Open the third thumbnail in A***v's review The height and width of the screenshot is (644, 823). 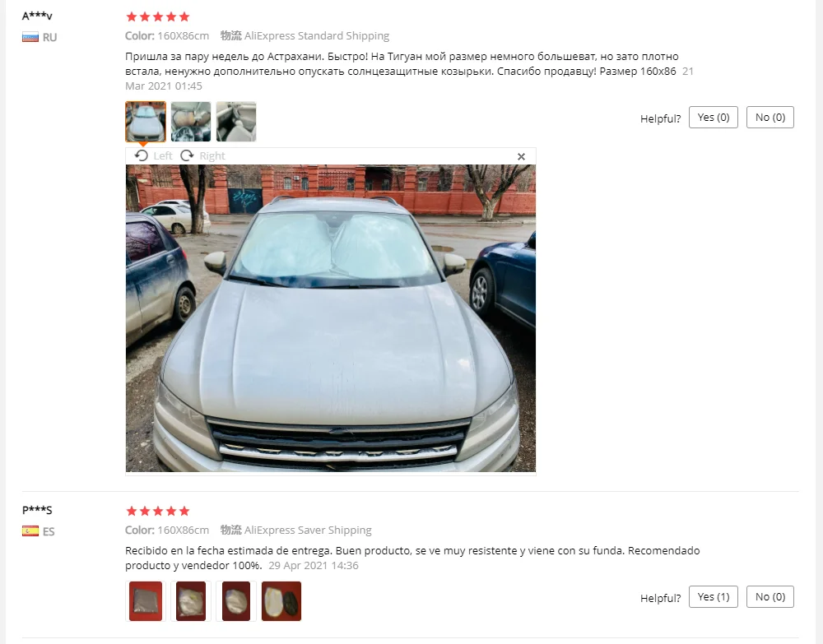[x=236, y=122]
